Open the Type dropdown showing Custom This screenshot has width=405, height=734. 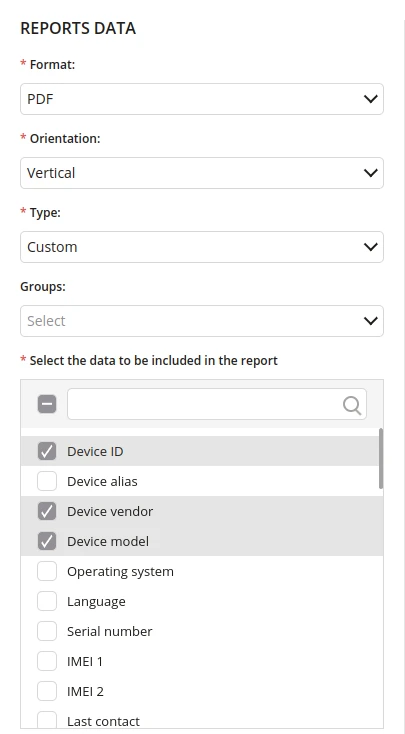click(202, 247)
